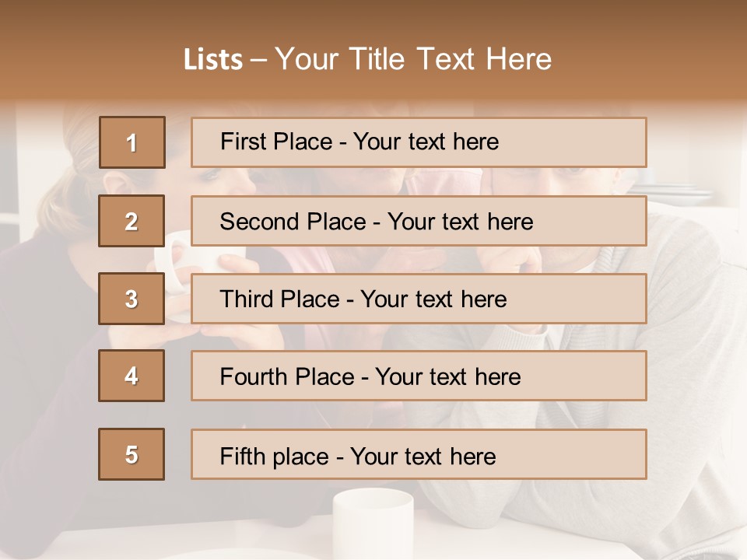Click the bold word "Lists" in the title
This screenshot has width=747, height=560.
coord(212,60)
